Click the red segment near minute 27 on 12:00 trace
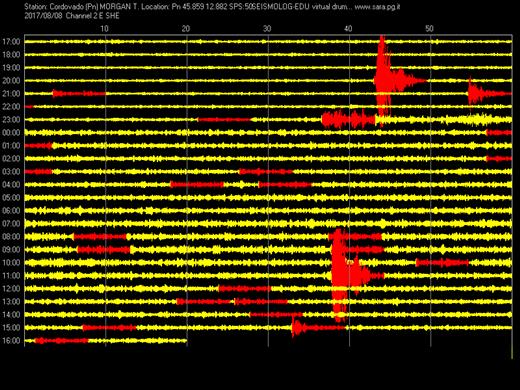Viewport: 520px width, 390px height. 245,289
